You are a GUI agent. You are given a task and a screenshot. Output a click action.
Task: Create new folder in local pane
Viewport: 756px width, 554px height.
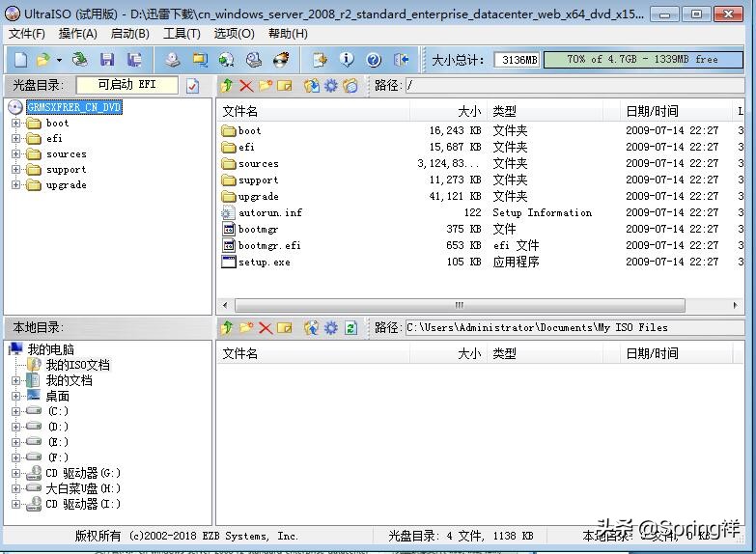point(246,328)
